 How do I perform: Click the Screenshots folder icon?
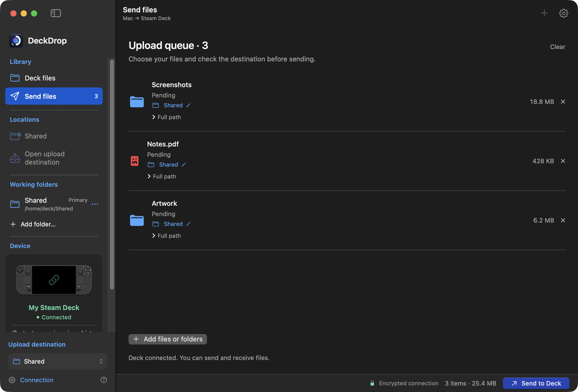point(137,102)
